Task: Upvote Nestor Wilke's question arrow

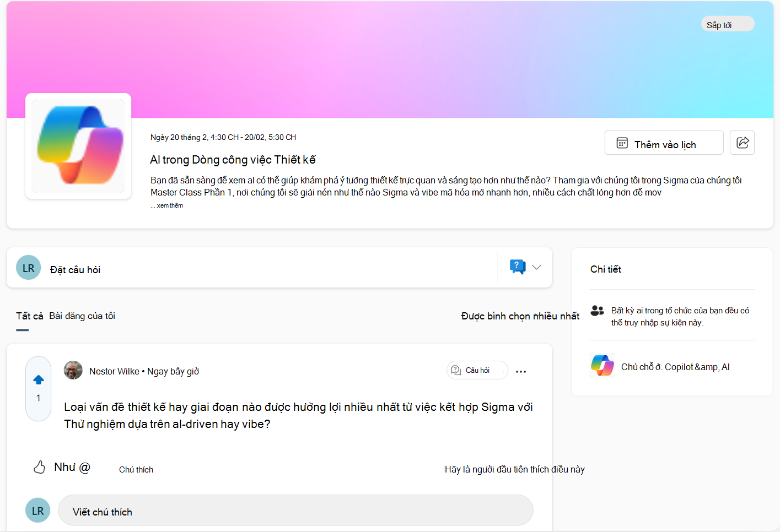Action: tap(39, 379)
